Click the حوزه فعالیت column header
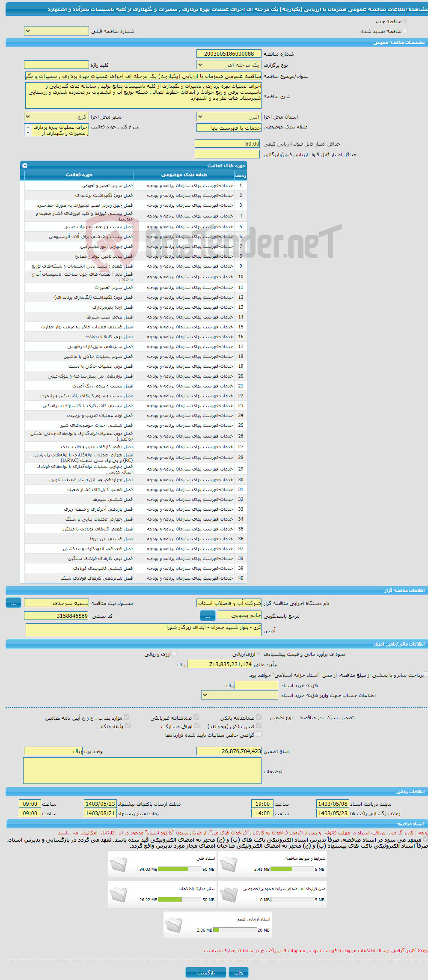The height and width of the screenshot is (980, 428). coord(79,175)
